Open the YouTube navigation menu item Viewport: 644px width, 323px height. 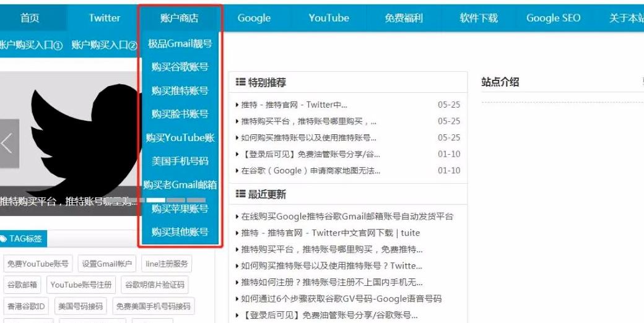329,18
